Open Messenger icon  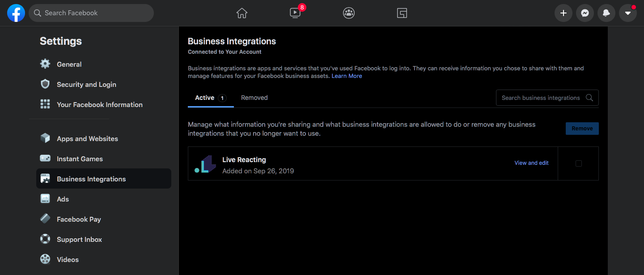point(585,13)
